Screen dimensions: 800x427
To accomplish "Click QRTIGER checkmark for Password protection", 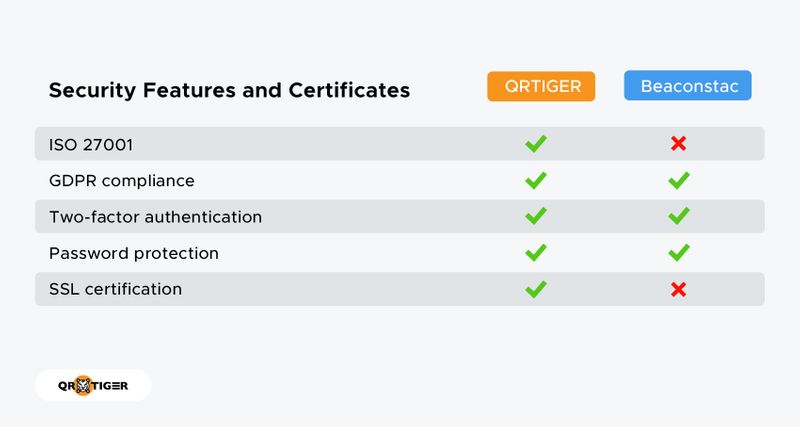I will point(536,253).
